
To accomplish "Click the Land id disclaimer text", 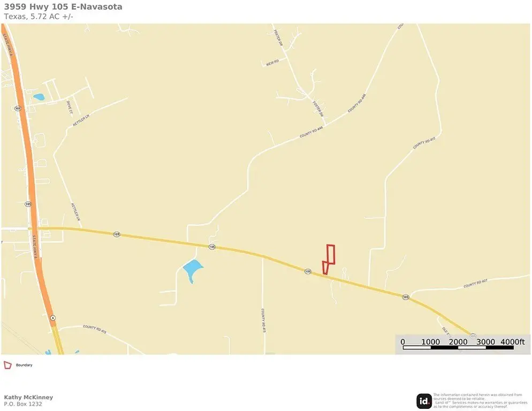I will tap(481, 401).
